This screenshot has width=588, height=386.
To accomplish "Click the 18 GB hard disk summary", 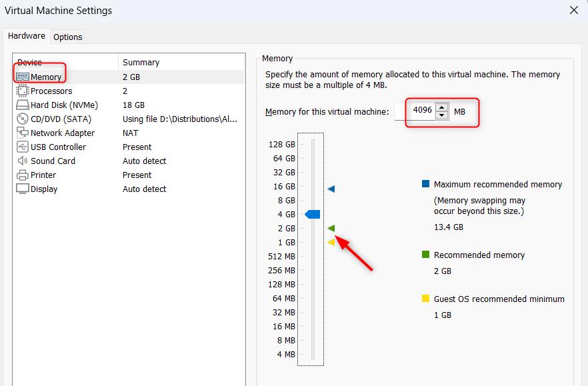I will point(133,105).
